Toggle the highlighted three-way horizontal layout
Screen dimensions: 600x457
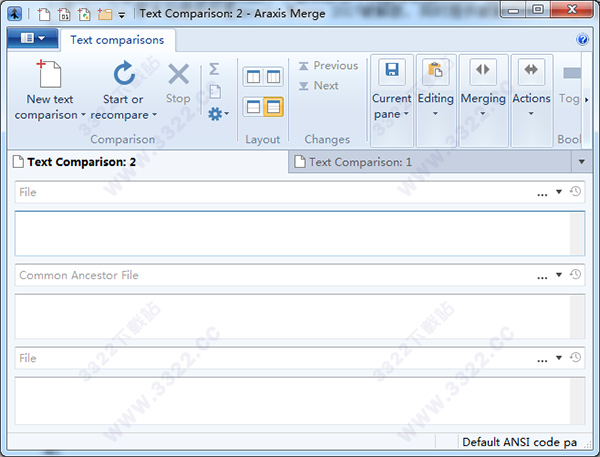pyautogui.click(x=273, y=107)
